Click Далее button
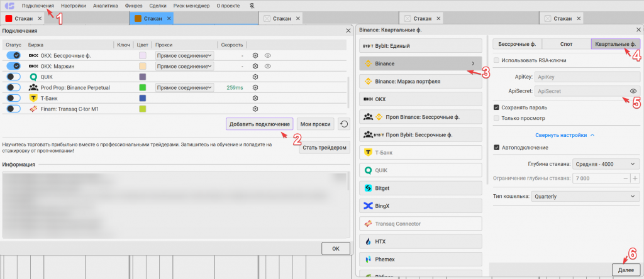The width and height of the screenshot is (644, 279). 626,270
